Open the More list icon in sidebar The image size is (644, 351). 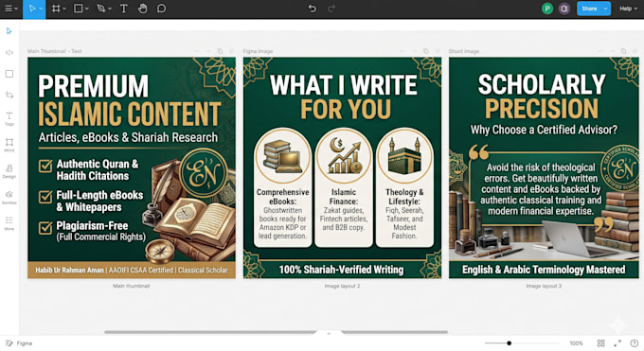(x=9, y=223)
